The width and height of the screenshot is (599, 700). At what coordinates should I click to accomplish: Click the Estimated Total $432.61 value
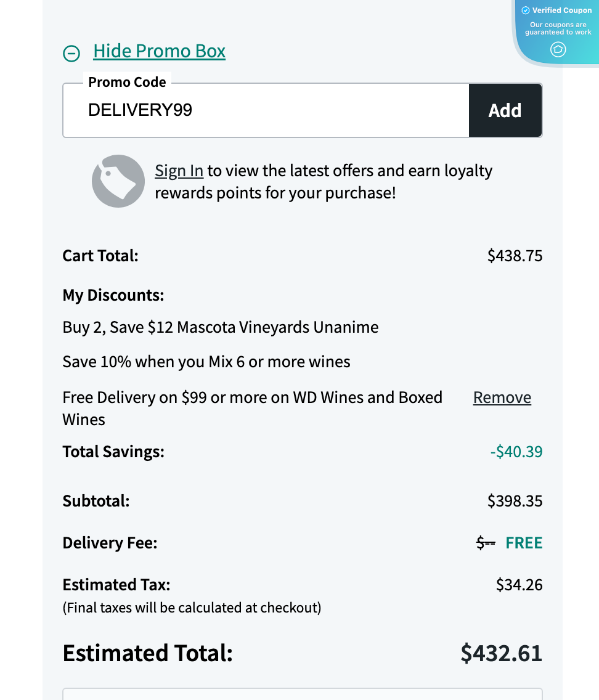[501, 653]
